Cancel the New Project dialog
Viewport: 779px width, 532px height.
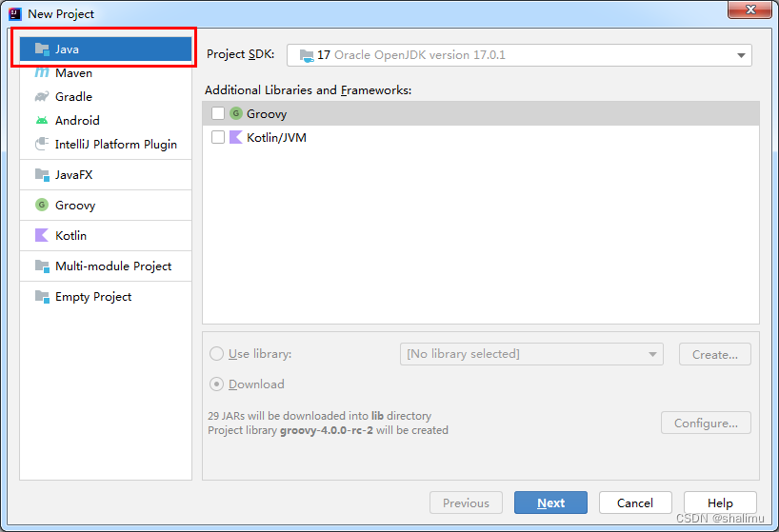pos(635,502)
